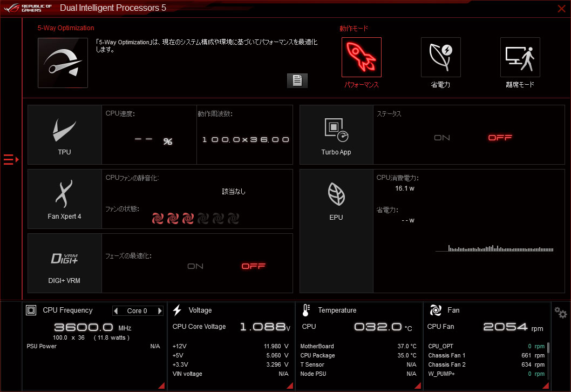Select the パフォーマンス rocket mode
Screen dimensions: 571x392
tap(361, 57)
